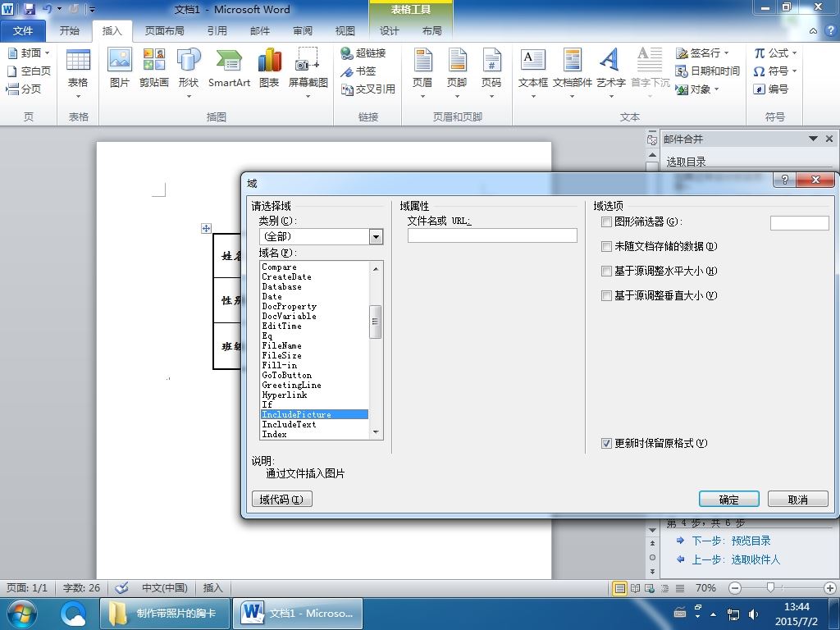
Task: Click the Save icon in quick access toolbar
Action: 29,9
